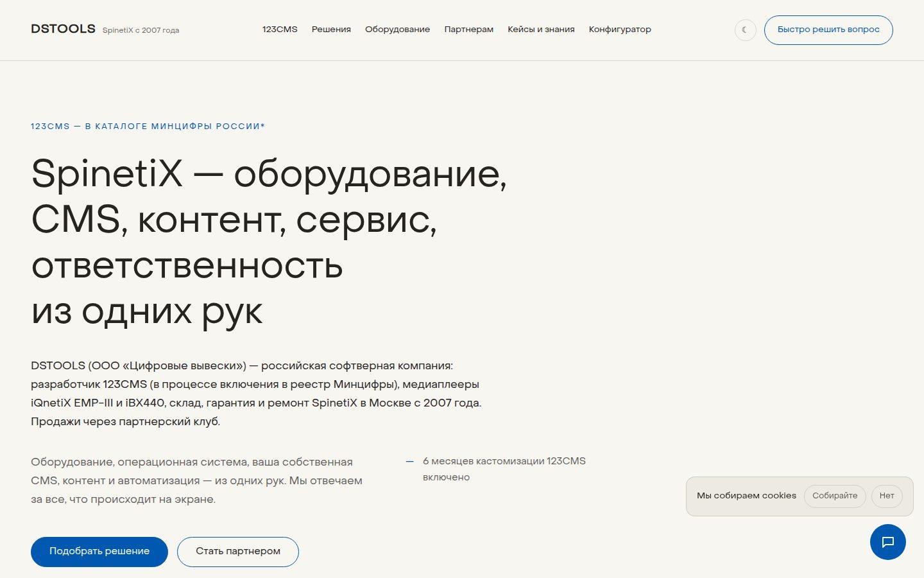Image resolution: width=924 pixels, height=578 pixels.
Task: Click the Подобрать решение button
Action: [x=99, y=552]
